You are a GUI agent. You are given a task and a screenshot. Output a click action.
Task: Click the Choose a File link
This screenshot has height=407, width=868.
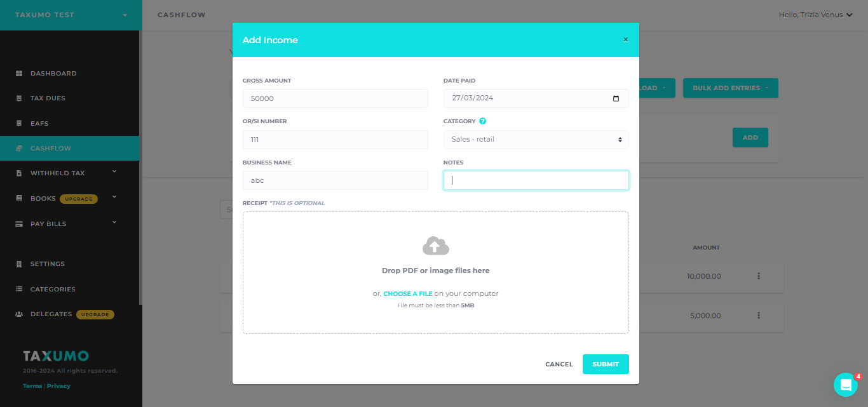tap(408, 294)
